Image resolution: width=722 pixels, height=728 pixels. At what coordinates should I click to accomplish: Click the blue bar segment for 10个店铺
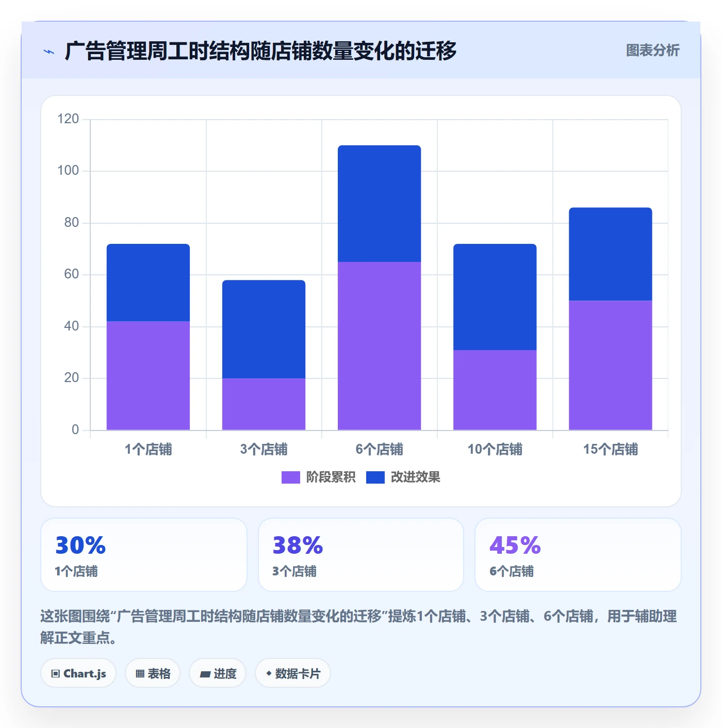tap(495, 297)
